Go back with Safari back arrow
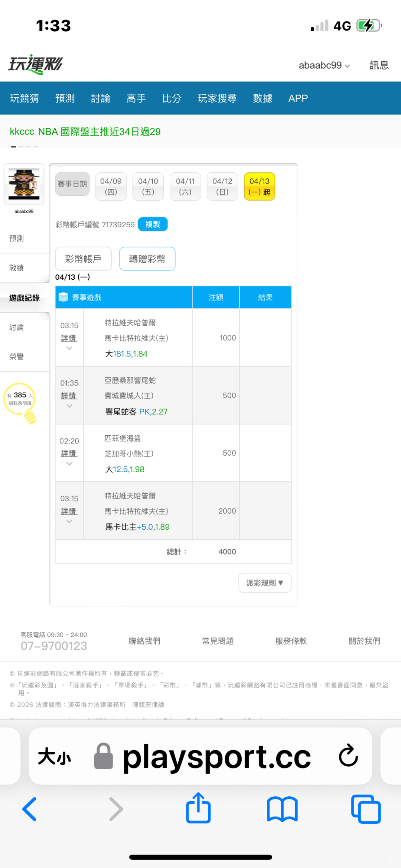Image resolution: width=401 pixels, height=868 pixels. point(30,809)
